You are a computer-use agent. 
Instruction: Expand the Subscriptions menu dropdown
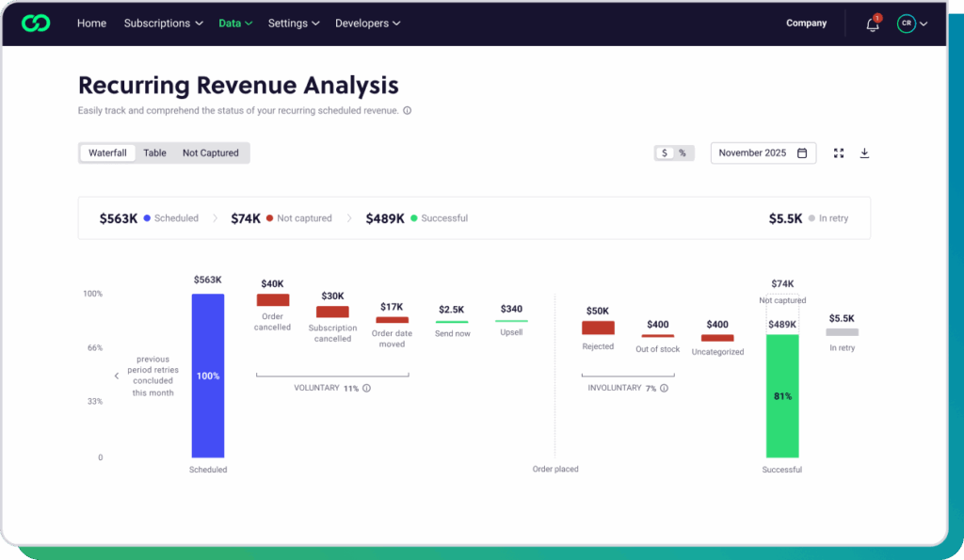tap(163, 24)
